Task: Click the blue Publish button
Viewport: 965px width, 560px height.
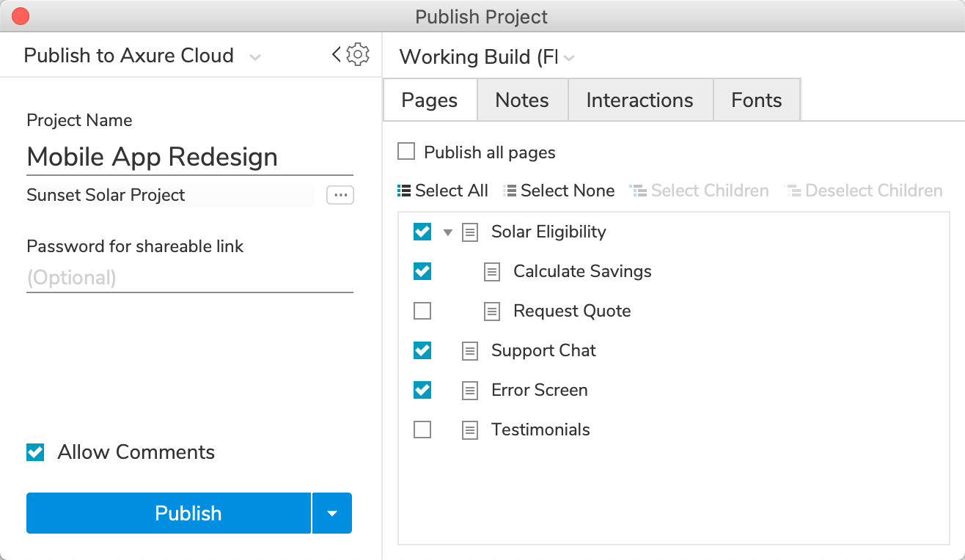Action: pos(169,513)
